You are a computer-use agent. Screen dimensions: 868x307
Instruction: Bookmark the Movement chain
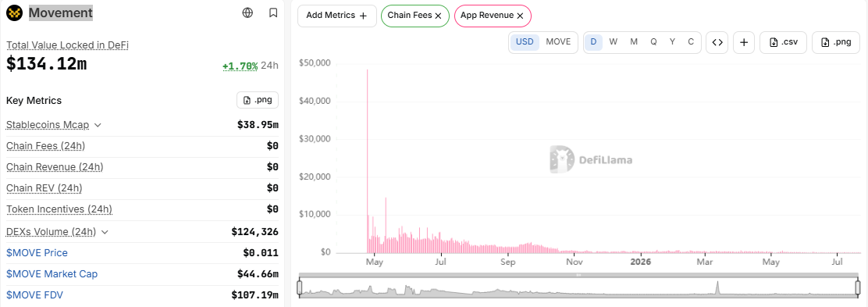tap(273, 12)
